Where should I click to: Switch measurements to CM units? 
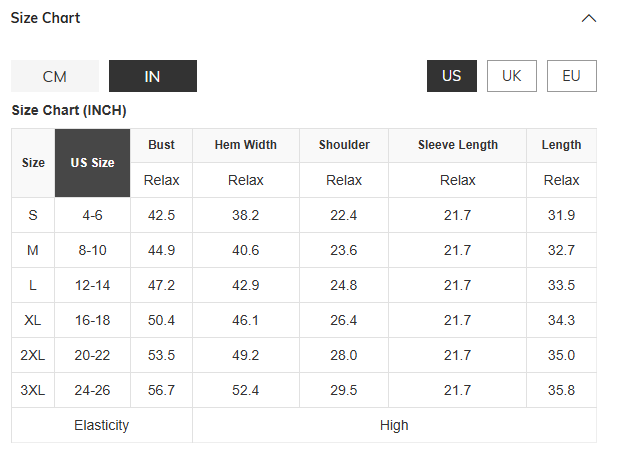[55, 76]
